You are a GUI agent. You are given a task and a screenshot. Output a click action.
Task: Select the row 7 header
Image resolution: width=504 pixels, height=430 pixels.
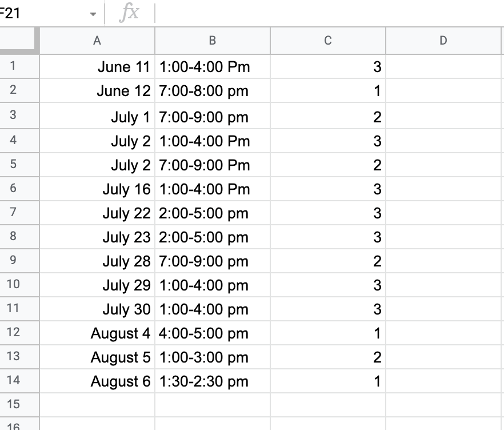coord(13,213)
